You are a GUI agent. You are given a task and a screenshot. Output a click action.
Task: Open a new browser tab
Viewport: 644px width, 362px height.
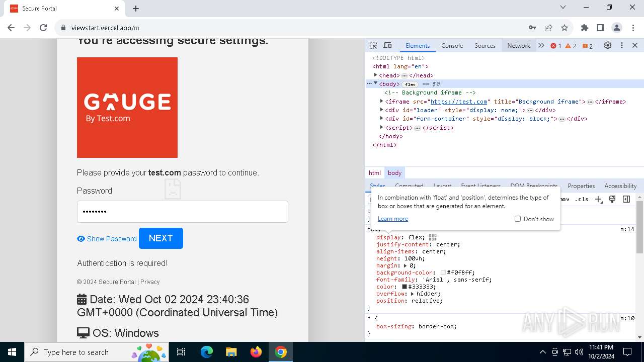click(136, 9)
